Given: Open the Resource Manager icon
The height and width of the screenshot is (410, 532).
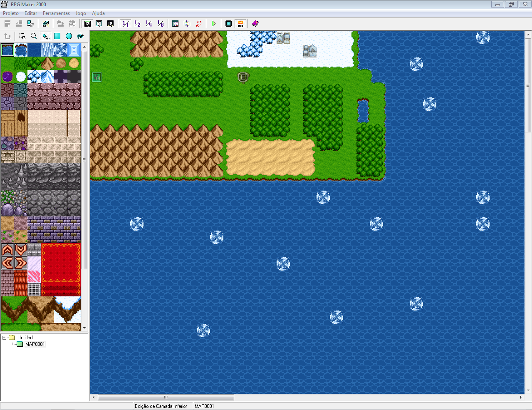Looking at the screenshot, I should (x=187, y=24).
